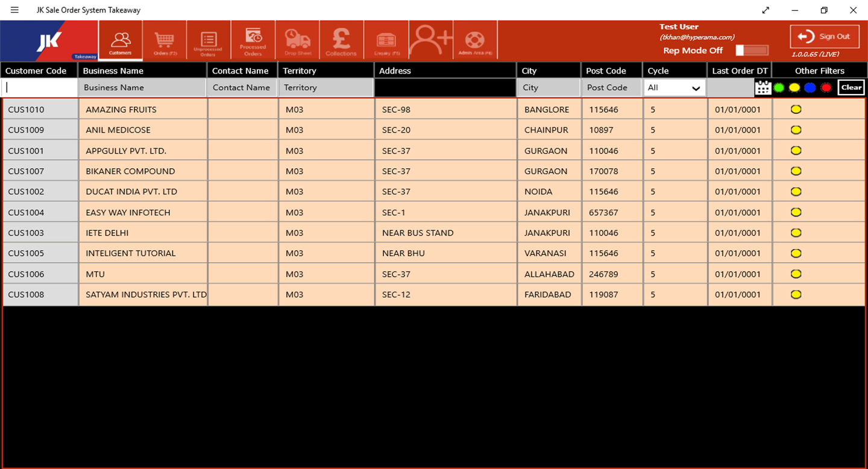This screenshot has width=868, height=469.
Task: Click the JK Takeaway logo
Action: coord(49,41)
